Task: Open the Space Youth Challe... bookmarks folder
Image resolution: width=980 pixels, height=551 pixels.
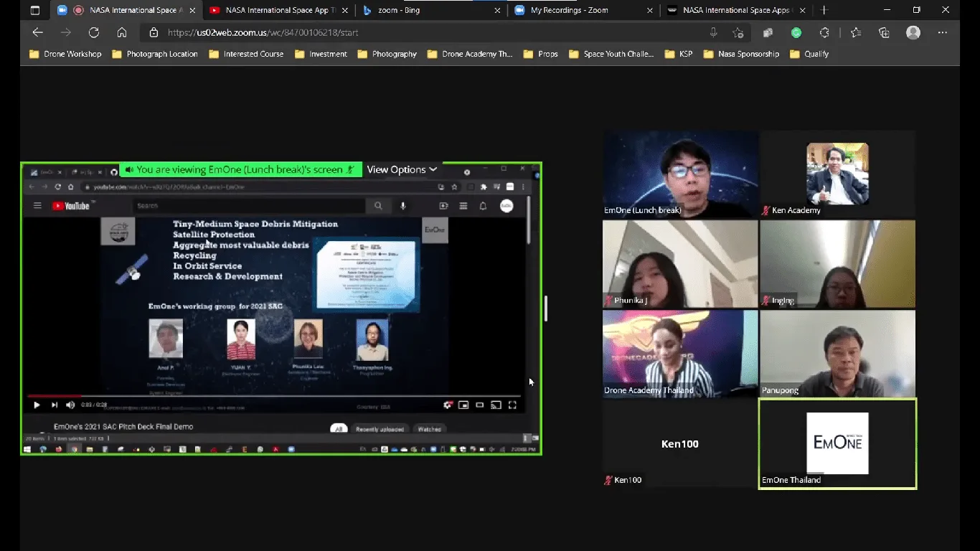Action: [611, 54]
